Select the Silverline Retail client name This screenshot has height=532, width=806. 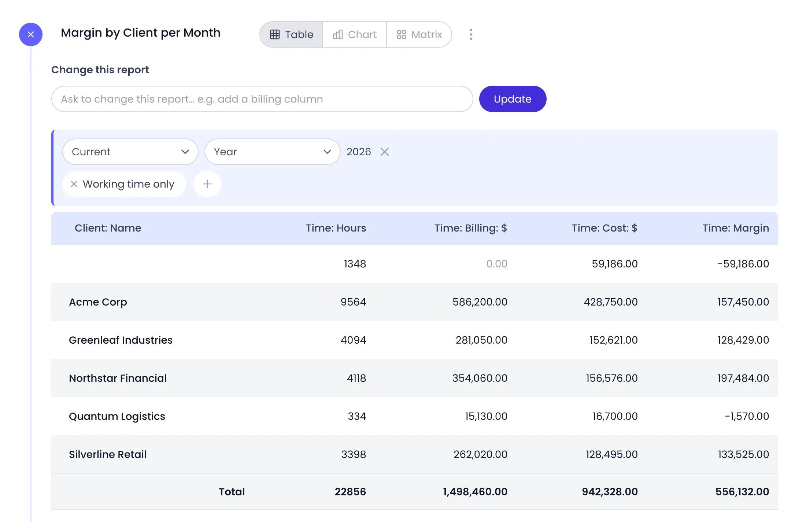pyautogui.click(x=108, y=454)
